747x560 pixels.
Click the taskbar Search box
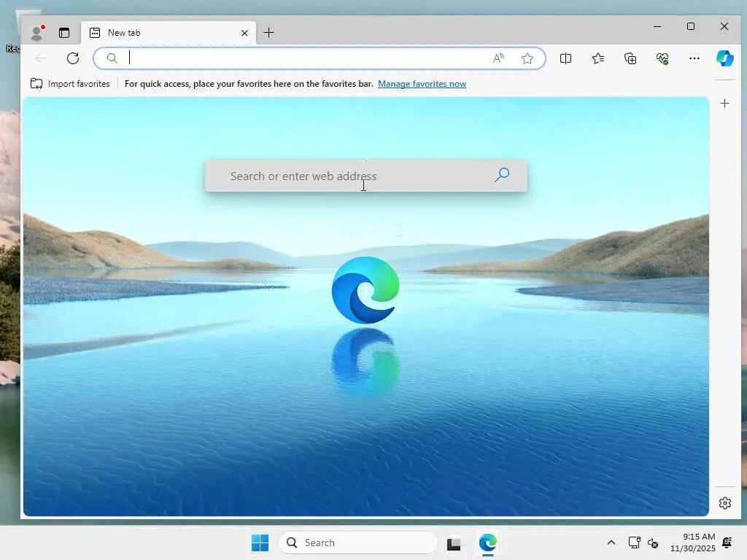[x=357, y=542]
